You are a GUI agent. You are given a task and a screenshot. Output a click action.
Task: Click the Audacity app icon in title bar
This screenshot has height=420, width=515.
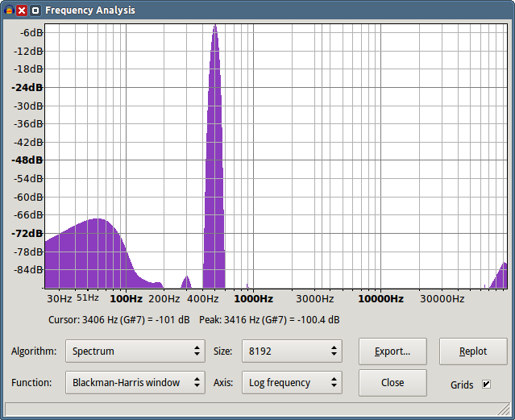(x=9, y=10)
